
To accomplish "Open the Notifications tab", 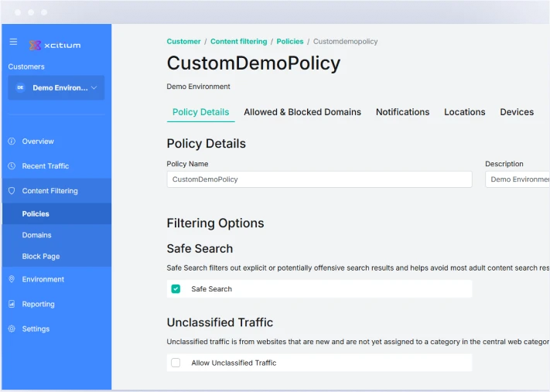I will 402,112.
